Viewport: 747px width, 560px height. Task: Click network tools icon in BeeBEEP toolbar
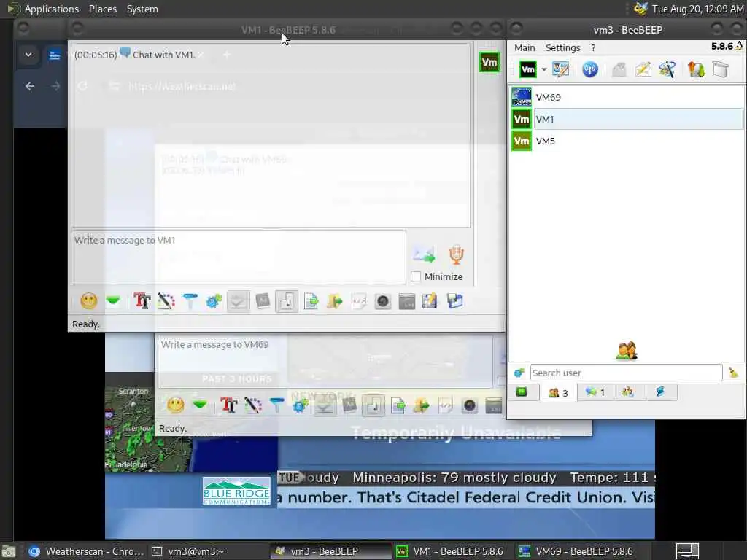pyautogui.click(x=667, y=69)
